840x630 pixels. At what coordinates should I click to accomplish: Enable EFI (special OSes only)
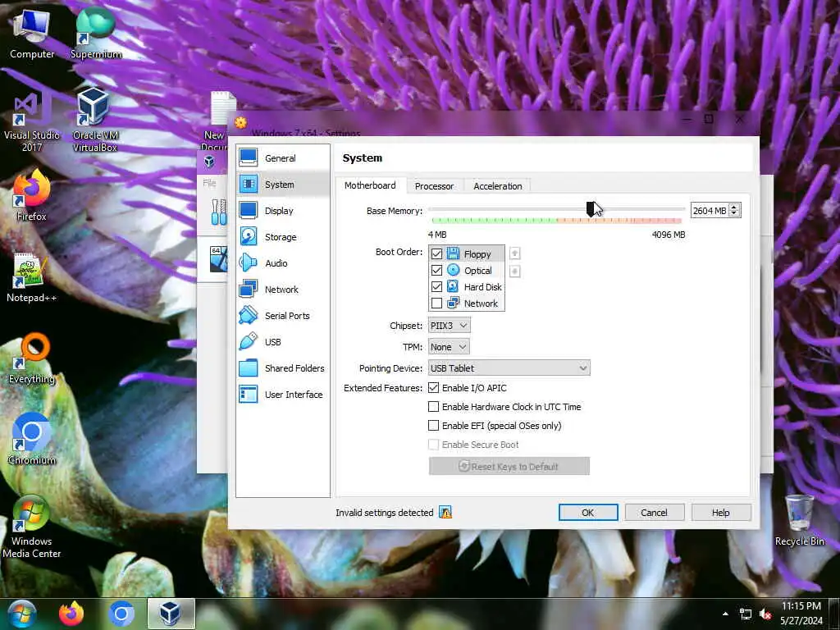433,426
